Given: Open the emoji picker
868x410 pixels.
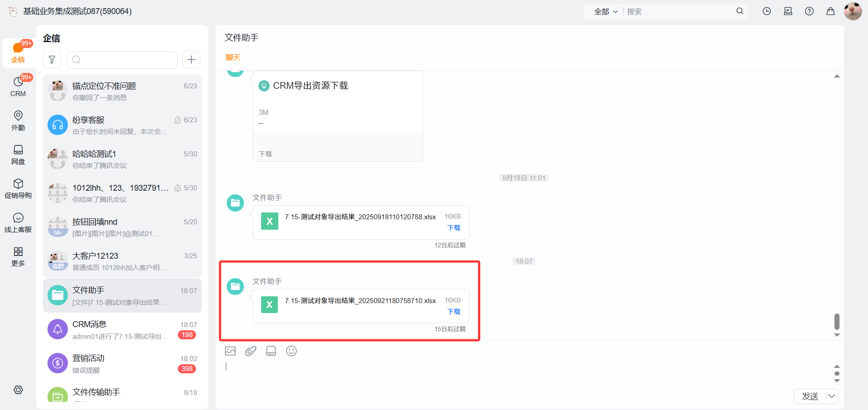Looking at the screenshot, I should click(x=291, y=351).
